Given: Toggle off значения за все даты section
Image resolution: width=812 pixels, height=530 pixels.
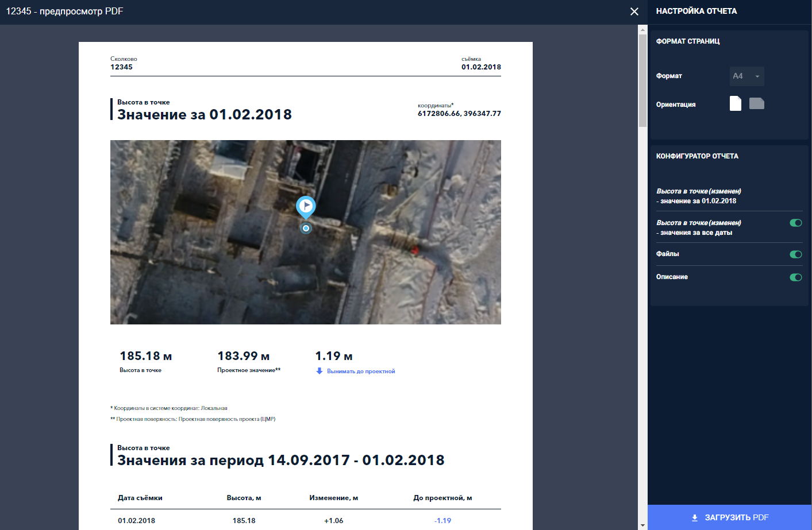Looking at the screenshot, I should pos(795,223).
